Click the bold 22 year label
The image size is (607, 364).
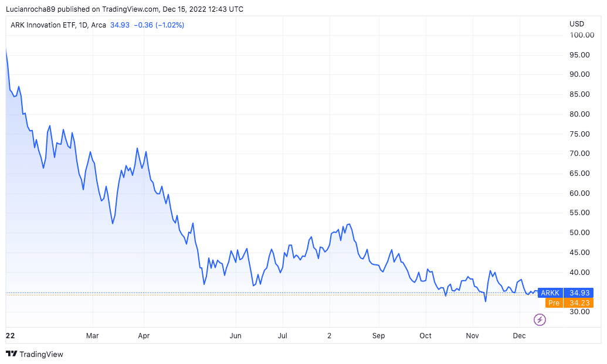pyautogui.click(x=11, y=336)
